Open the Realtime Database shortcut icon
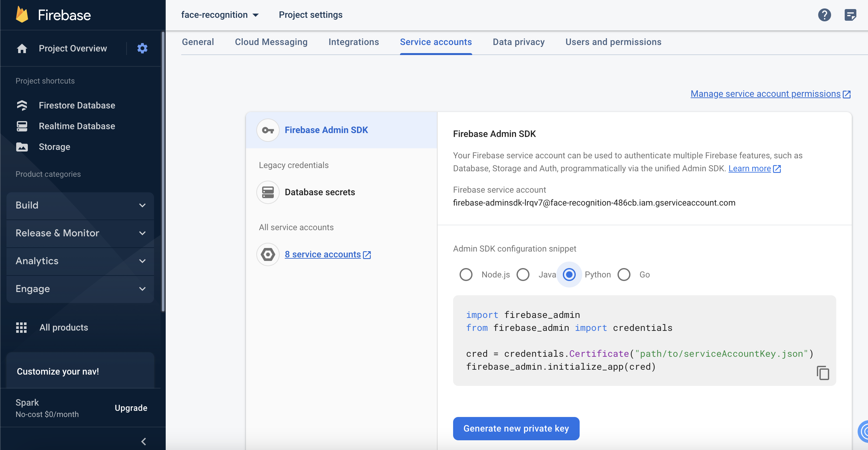868x450 pixels. 22,126
